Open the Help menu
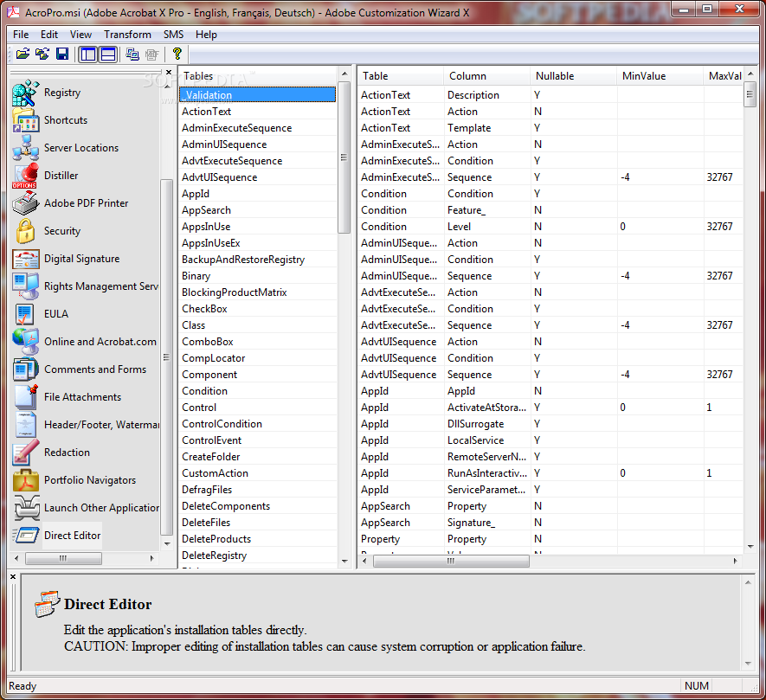 [206, 35]
